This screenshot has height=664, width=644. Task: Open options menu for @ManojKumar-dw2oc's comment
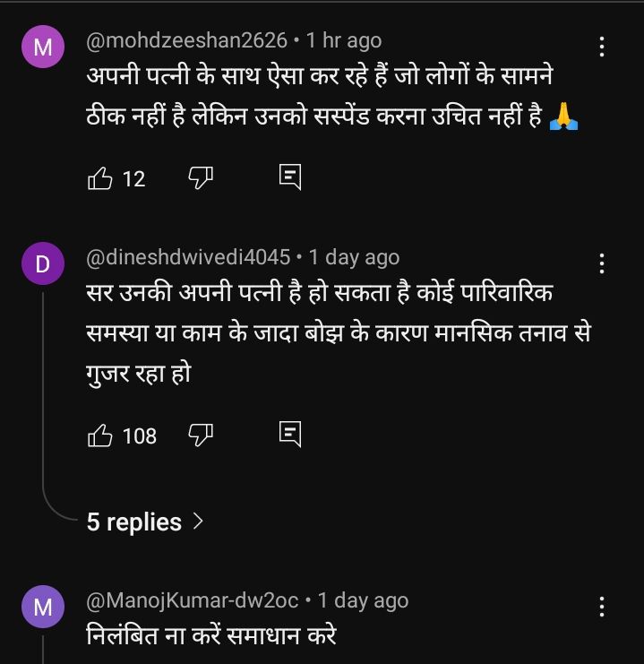coord(602,607)
